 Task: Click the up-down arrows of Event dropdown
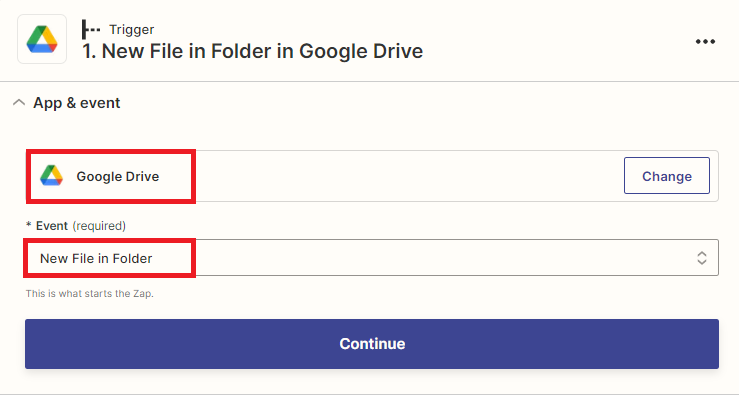pyautogui.click(x=702, y=258)
